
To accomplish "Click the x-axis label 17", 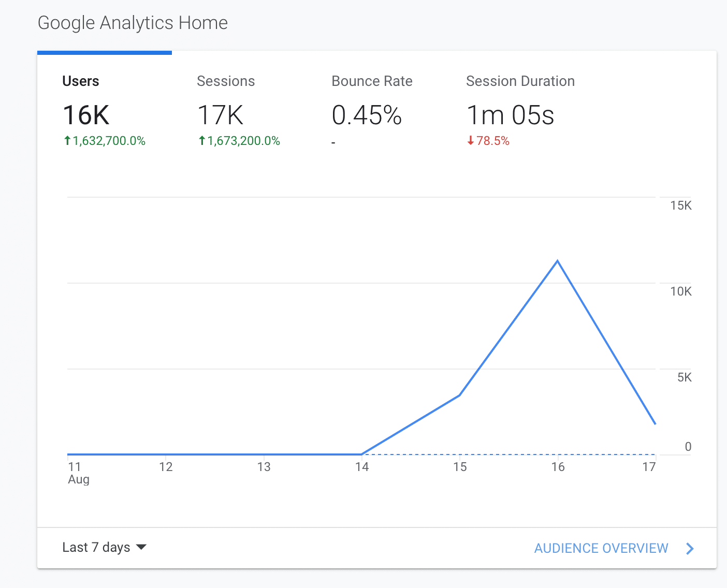I will (x=649, y=467).
